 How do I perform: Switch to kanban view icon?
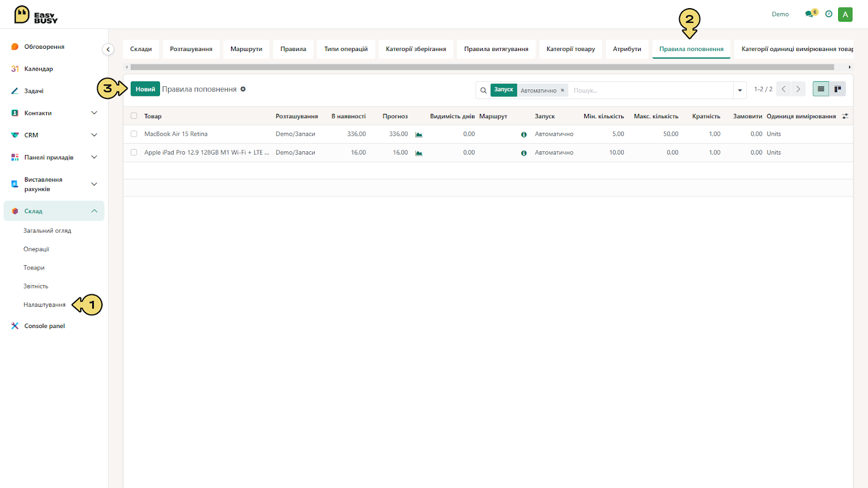pos(838,89)
